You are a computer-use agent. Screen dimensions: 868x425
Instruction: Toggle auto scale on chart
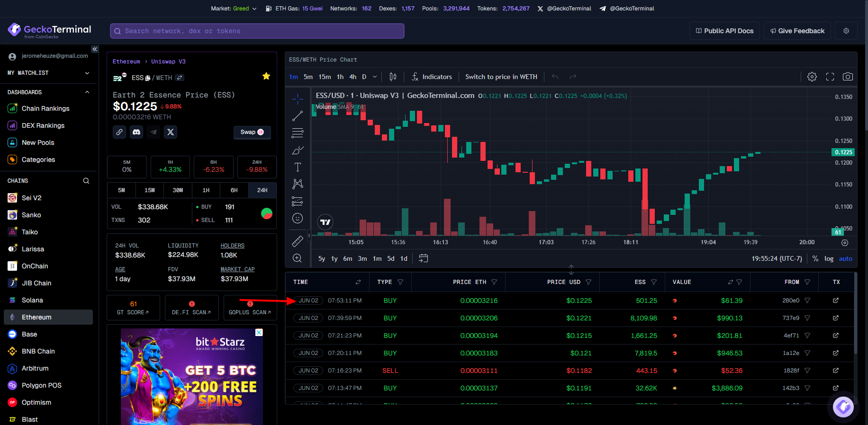coord(845,258)
